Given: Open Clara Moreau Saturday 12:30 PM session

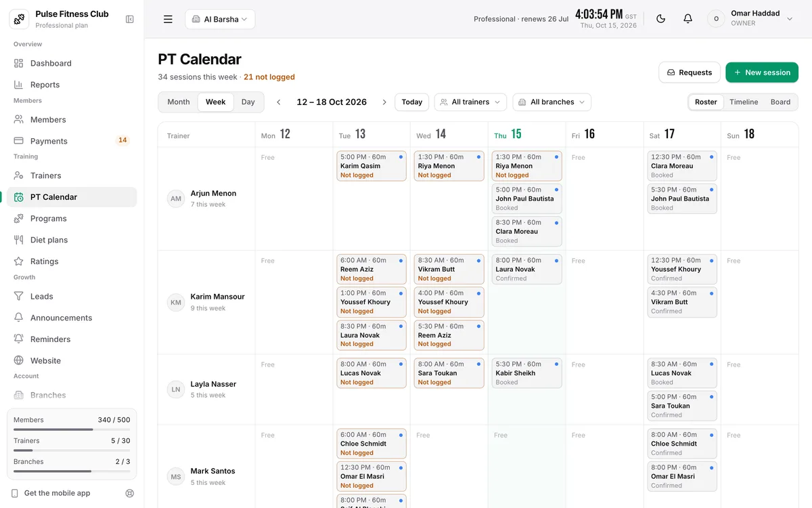Looking at the screenshot, I should pyautogui.click(x=682, y=166).
